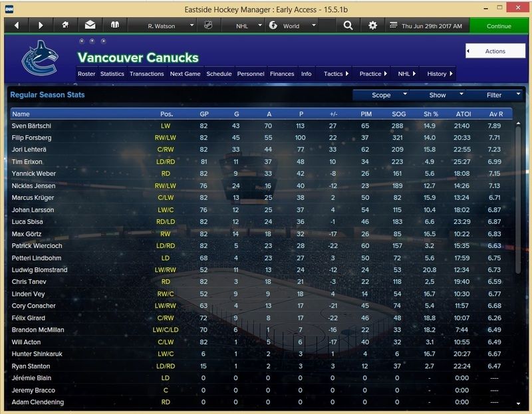
Task: Open the Next Game tab
Action: (x=185, y=74)
